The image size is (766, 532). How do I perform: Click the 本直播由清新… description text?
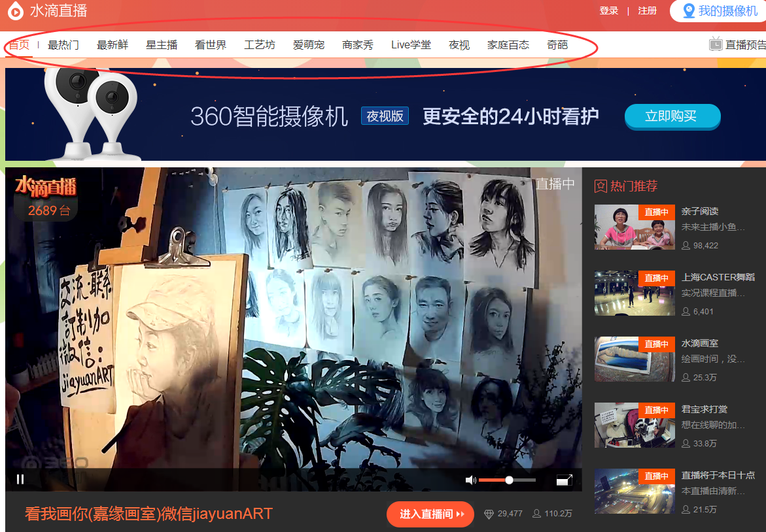coord(713,491)
